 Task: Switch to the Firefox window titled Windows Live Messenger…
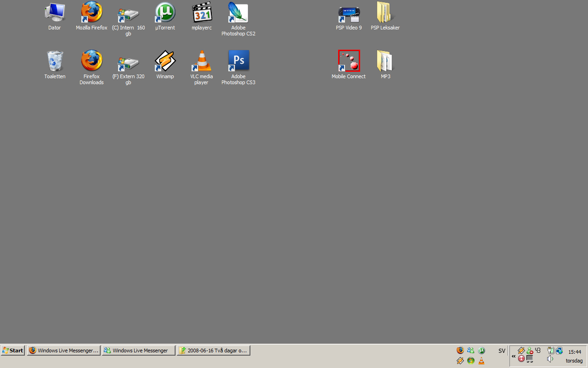(x=63, y=351)
